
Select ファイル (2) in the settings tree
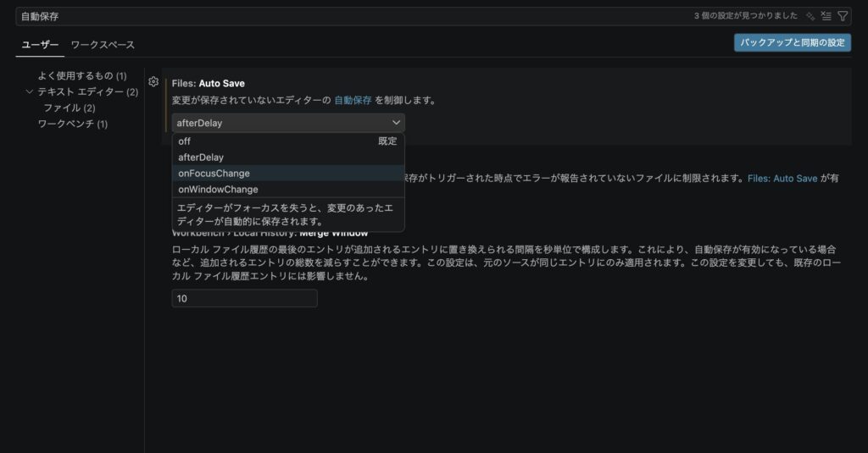pyautogui.click(x=70, y=108)
